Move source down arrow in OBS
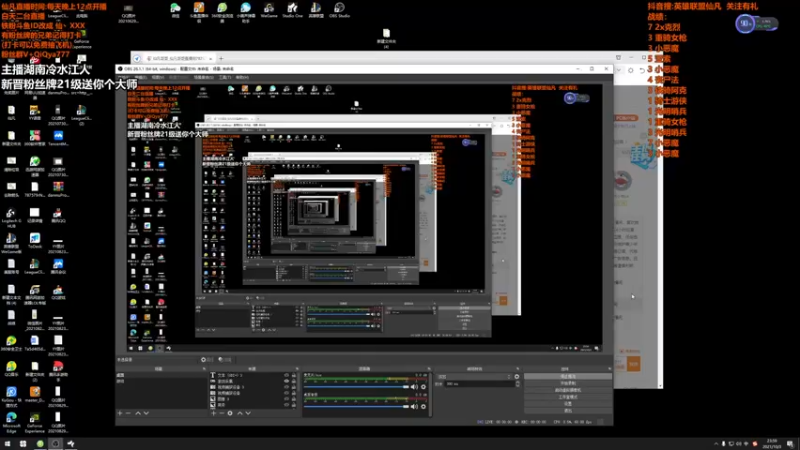 [x=248, y=413]
